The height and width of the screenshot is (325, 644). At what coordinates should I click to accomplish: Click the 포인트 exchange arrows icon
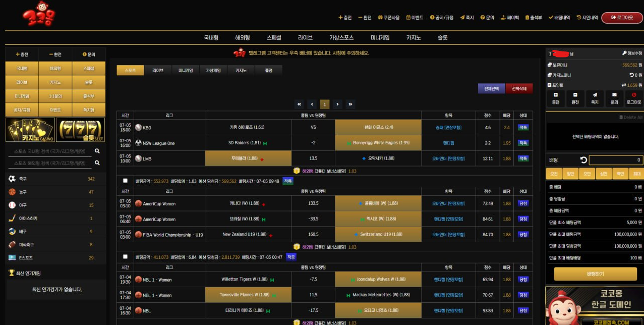pyautogui.click(x=623, y=85)
